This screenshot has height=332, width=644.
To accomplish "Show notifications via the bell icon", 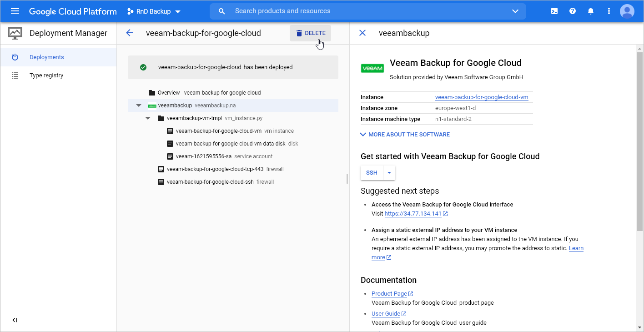I will [x=591, y=11].
